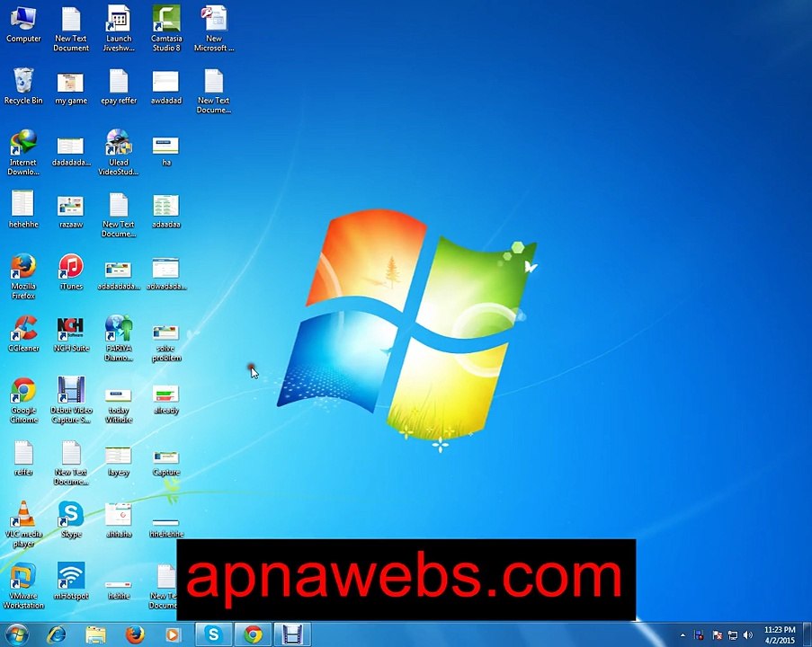The height and width of the screenshot is (647, 812).
Task: Open Skype desktop shortcut
Action: [x=71, y=519]
